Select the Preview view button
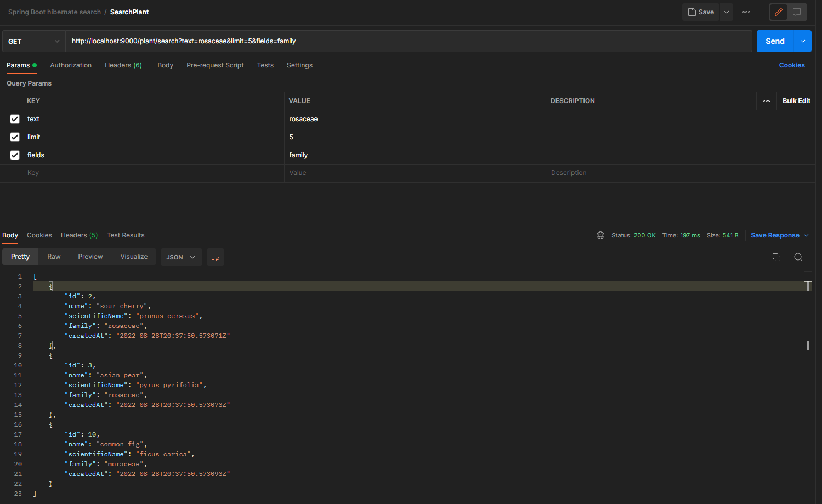 pos(90,257)
